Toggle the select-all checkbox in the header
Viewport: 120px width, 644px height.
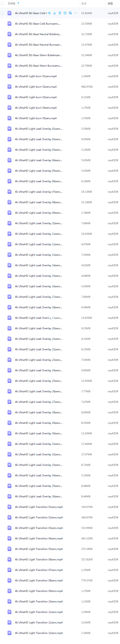3,4
